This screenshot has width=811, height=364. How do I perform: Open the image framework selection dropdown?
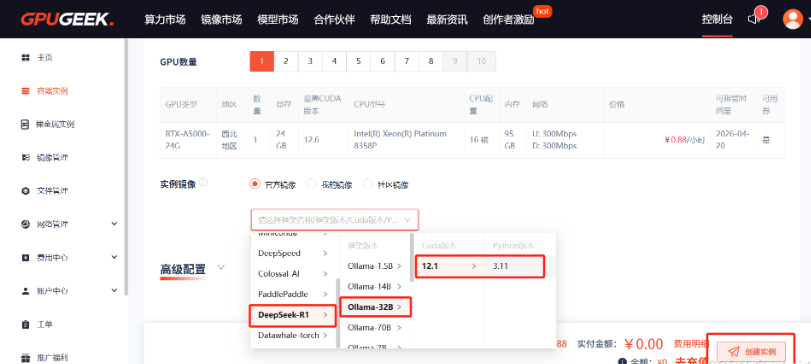click(335, 220)
